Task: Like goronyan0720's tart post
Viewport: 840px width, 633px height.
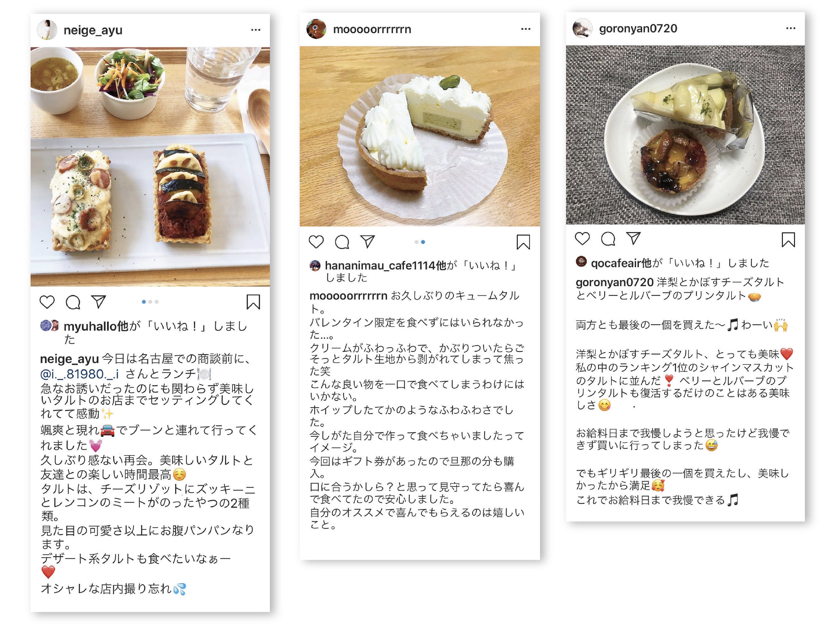Action: [582, 239]
